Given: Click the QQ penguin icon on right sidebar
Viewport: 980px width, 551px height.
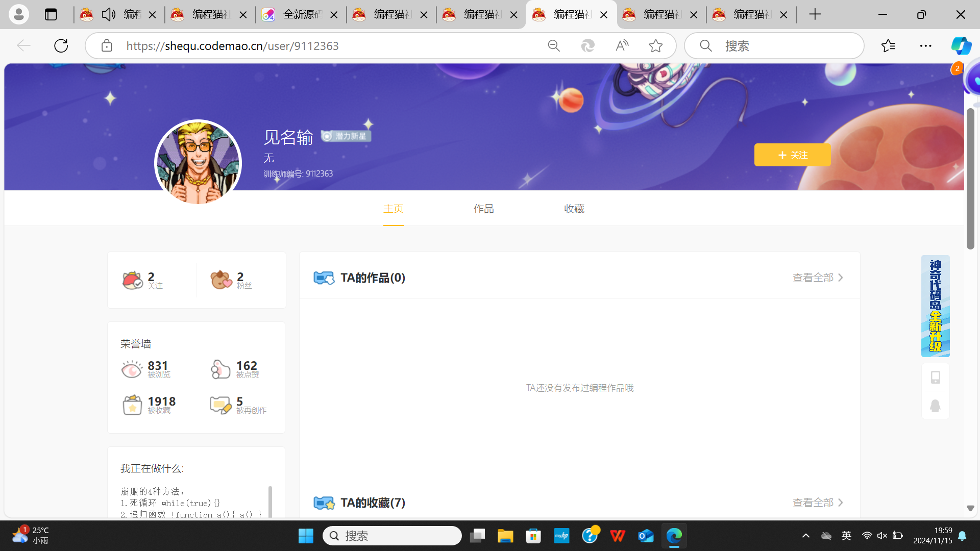Looking at the screenshot, I should [x=935, y=406].
